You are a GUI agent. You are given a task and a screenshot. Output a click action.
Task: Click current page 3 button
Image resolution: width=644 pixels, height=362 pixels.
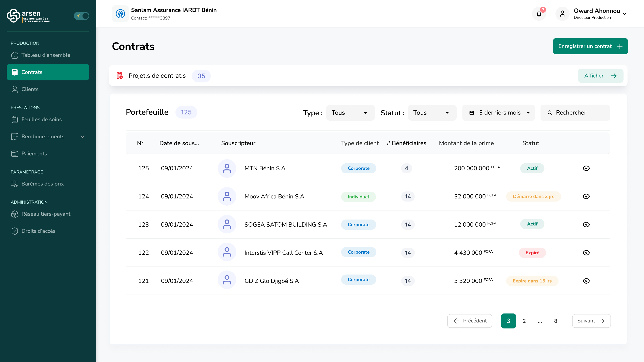(x=508, y=321)
